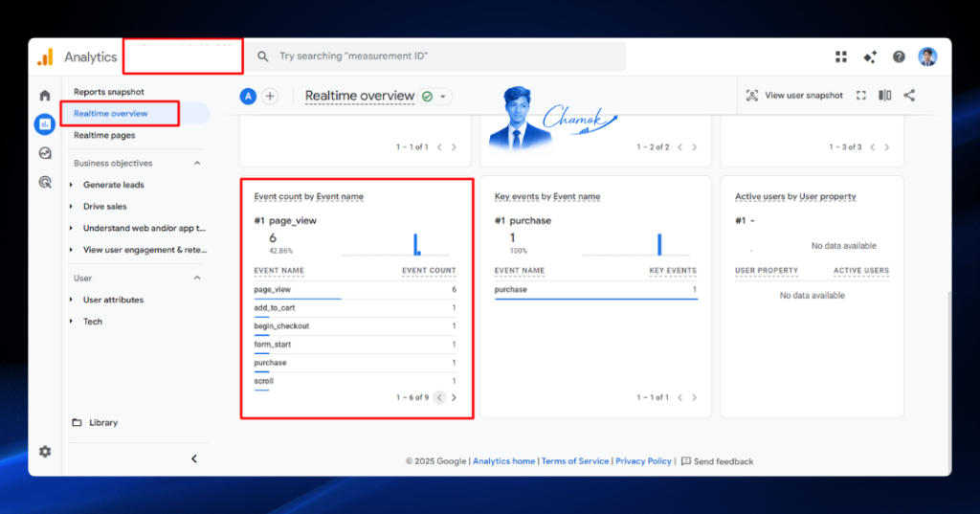
Task: Select the Reports icon in left rail
Action: tap(45, 124)
